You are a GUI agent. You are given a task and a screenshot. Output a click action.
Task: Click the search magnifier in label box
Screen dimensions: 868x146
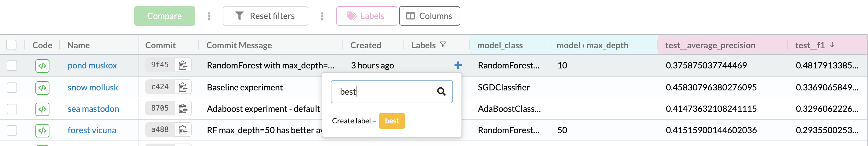tap(441, 91)
